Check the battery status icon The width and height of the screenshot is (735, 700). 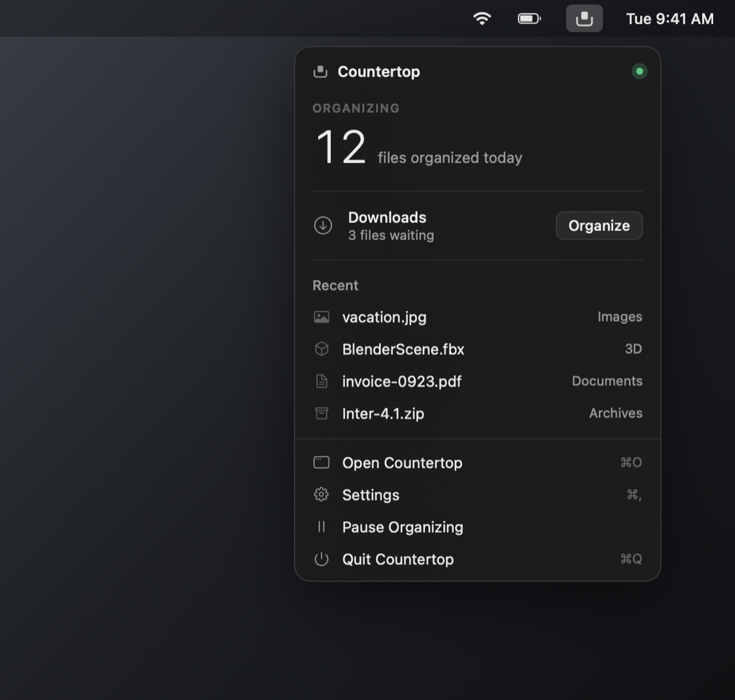click(529, 19)
